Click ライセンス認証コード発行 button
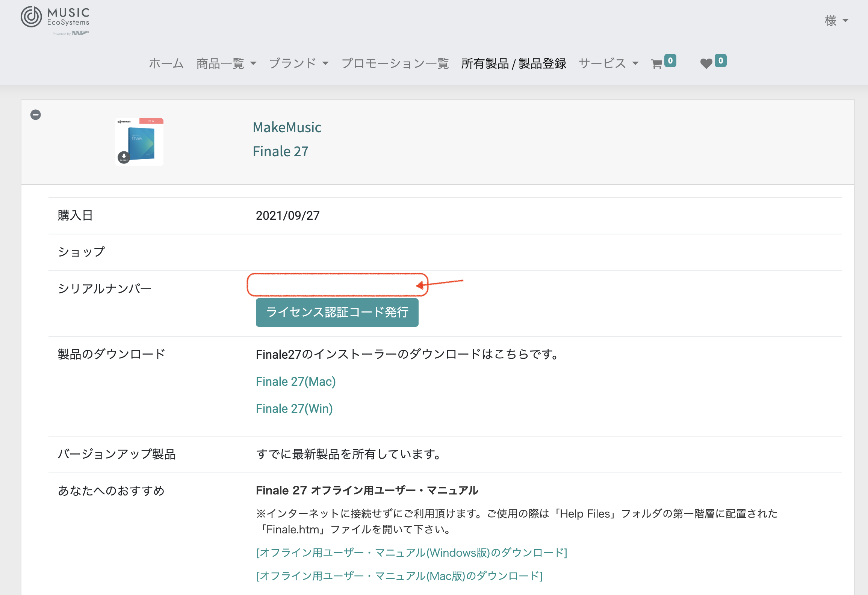 pos(337,313)
